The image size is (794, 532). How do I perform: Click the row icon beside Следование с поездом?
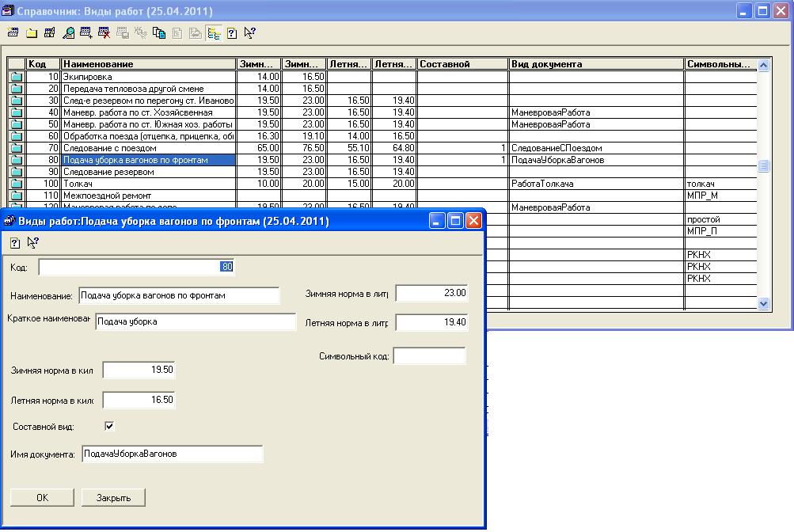coord(17,148)
